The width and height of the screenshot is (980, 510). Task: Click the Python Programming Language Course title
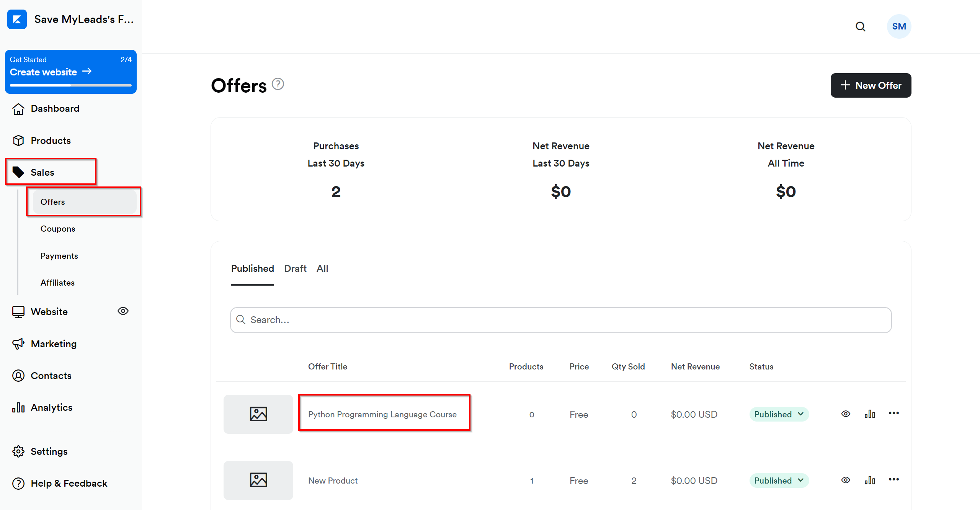click(x=382, y=414)
